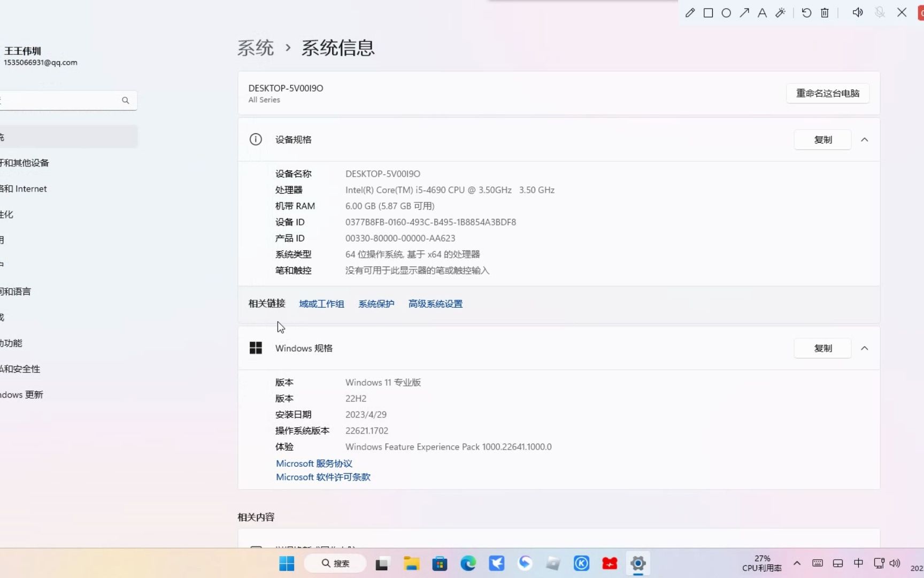Open the sidebar item ending in 和其他设备
The height and width of the screenshot is (578, 924).
click(25, 163)
